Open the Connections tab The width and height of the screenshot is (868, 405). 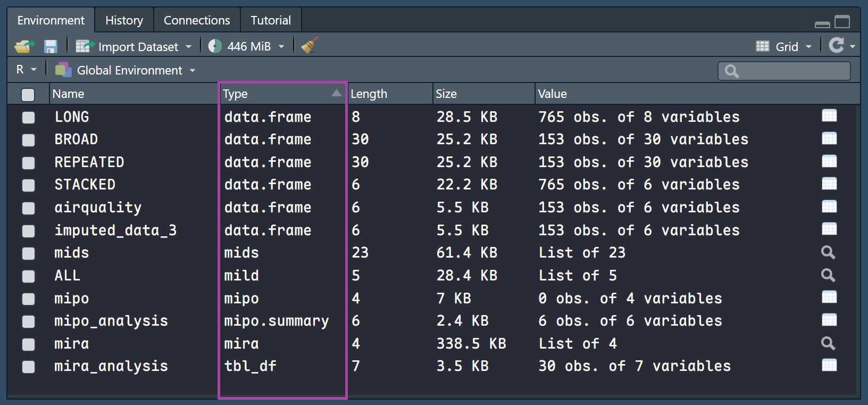197,20
